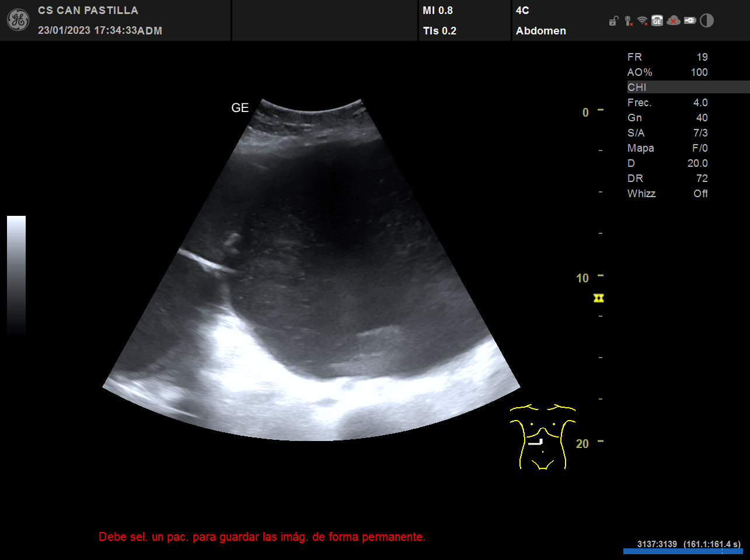Click the cloud connection error icon
Screen dimensions: 750x560
674,21
